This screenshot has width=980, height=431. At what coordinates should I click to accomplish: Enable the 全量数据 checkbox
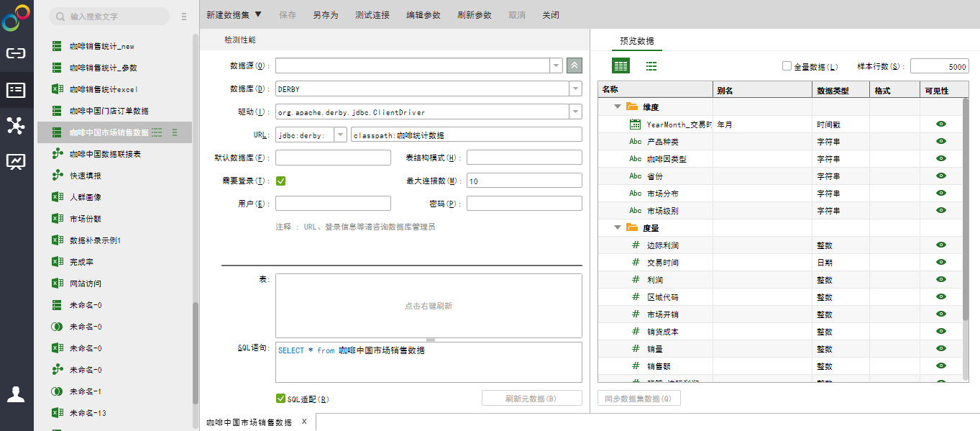787,66
